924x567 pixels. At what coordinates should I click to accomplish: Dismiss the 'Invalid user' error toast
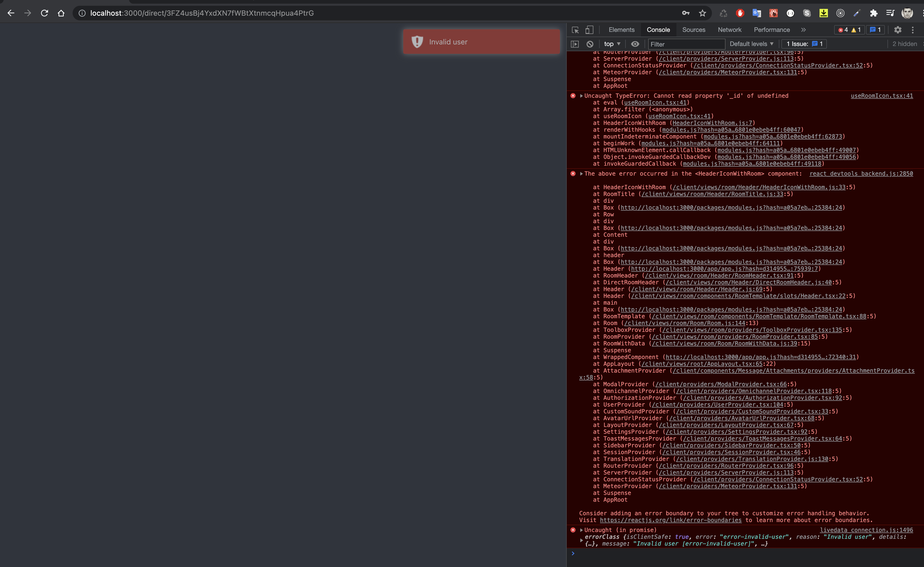click(482, 42)
